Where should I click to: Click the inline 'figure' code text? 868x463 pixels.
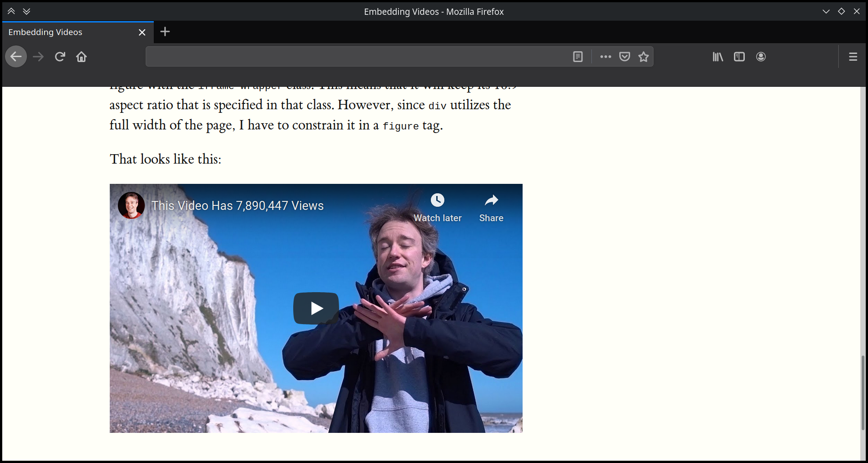(401, 126)
